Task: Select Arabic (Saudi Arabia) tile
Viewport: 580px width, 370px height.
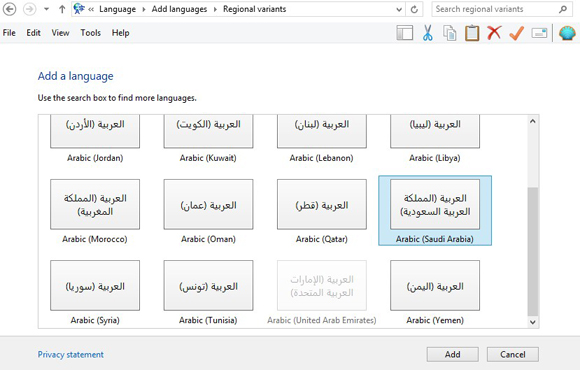Action: pos(435,211)
